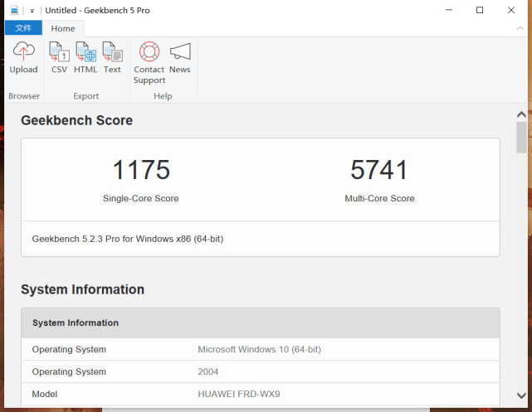Click the Help ribbon group label
Screen dimensions: 532x412
click(x=163, y=96)
